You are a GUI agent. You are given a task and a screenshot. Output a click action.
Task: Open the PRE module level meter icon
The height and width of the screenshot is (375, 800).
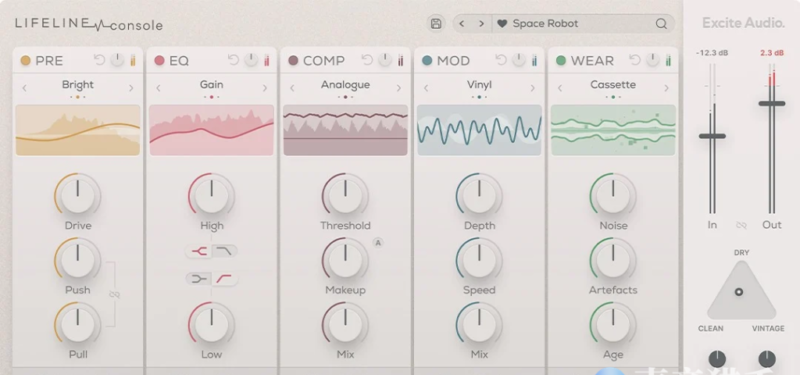click(133, 61)
